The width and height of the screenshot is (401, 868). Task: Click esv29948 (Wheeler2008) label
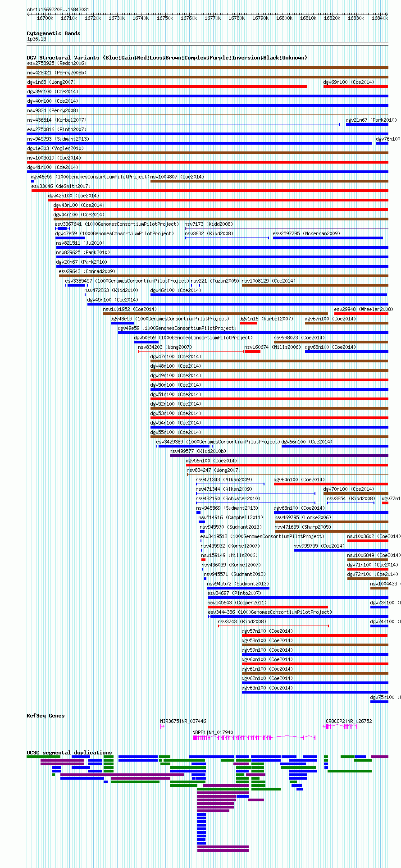[x=364, y=309]
